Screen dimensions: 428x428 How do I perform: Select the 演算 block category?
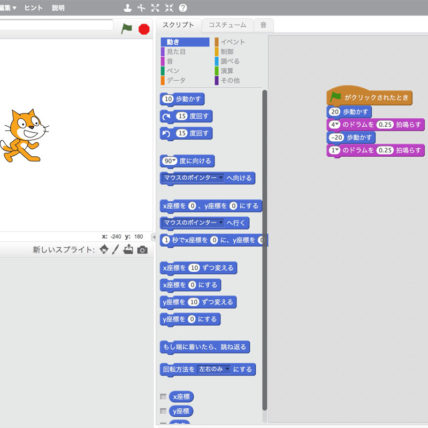click(240, 71)
